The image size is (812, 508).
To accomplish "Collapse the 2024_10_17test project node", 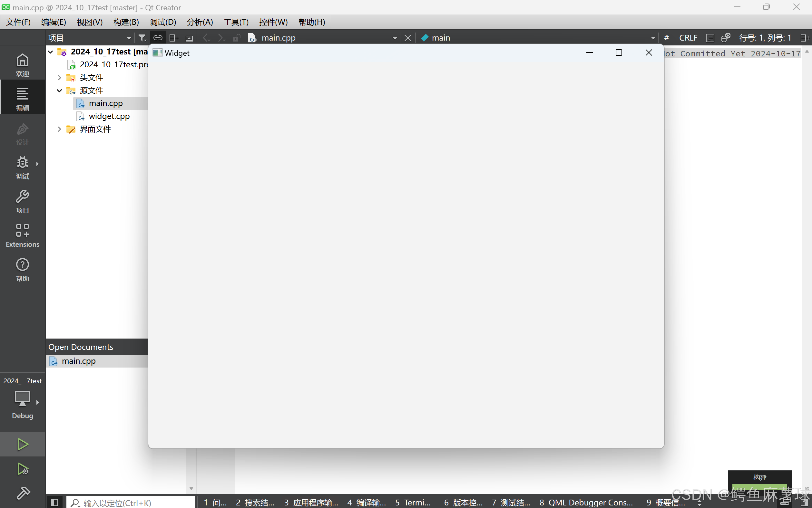I will coord(50,52).
